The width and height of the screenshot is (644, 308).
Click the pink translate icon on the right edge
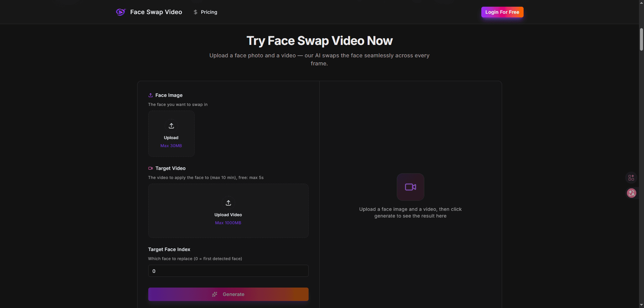(631, 193)
